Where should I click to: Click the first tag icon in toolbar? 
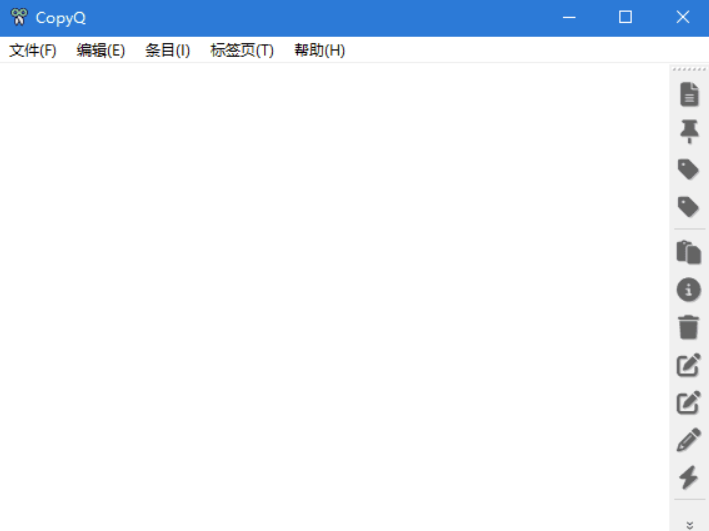(x=688, y=169)
